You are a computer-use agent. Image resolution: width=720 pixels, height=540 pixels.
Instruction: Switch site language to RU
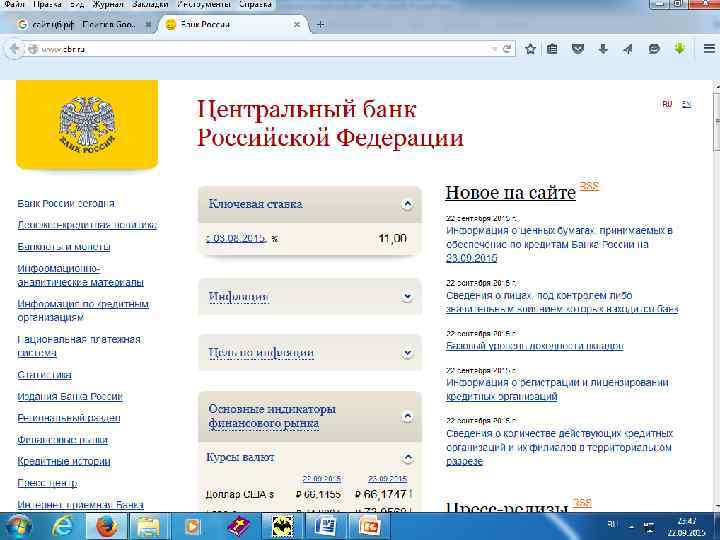point(667,104)
